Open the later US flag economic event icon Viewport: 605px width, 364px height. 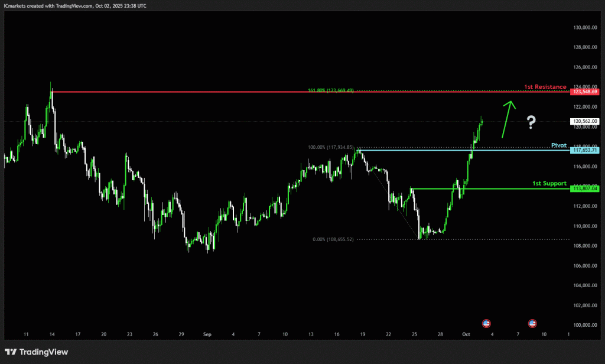(532, 323)
